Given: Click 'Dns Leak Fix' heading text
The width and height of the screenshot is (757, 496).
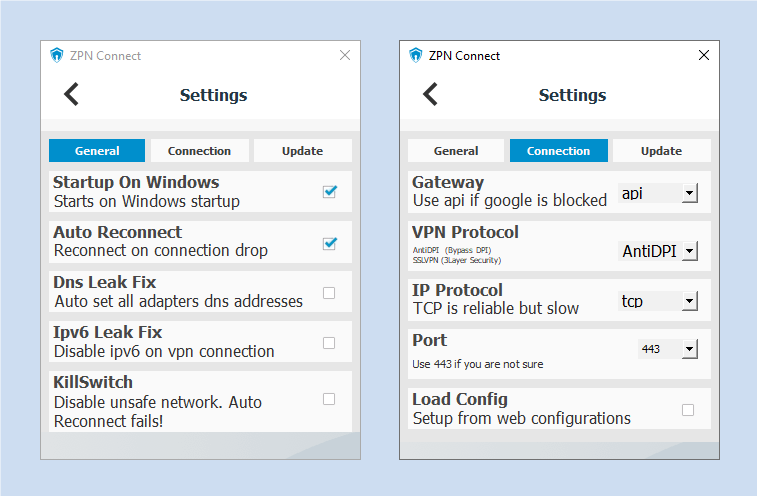Looking at the screenshot, I should pyautogui.click(x=105, y=282).
